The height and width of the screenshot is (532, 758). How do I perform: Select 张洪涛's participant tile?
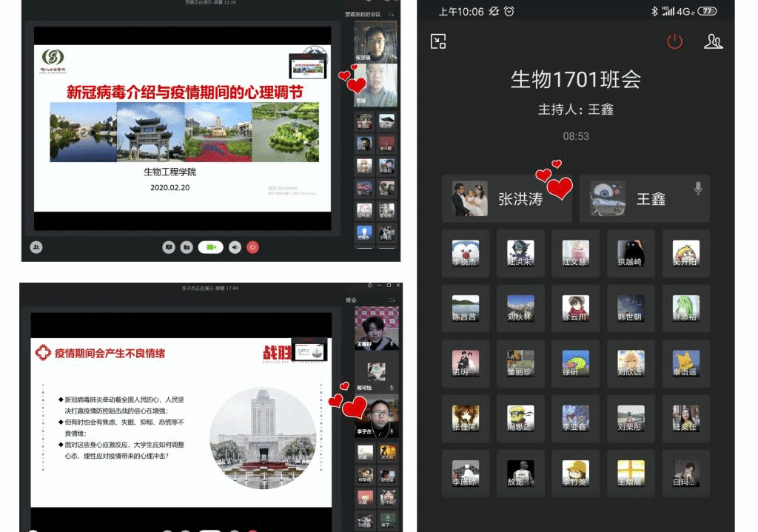click(x=506, y=198)
